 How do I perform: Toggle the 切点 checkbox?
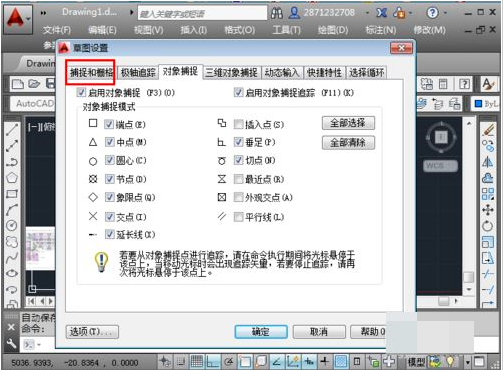[238, 160]
